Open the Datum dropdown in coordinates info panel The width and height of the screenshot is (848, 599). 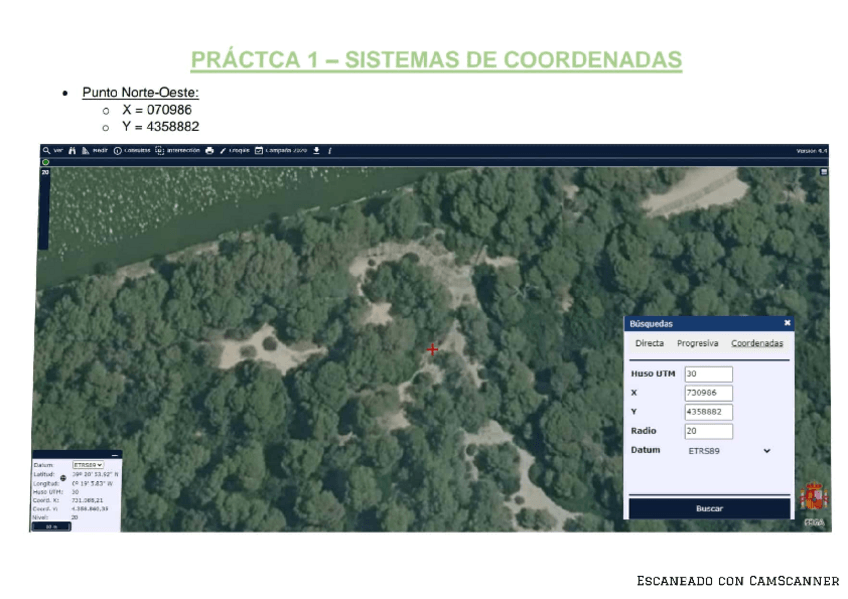[x=88, y=465]
